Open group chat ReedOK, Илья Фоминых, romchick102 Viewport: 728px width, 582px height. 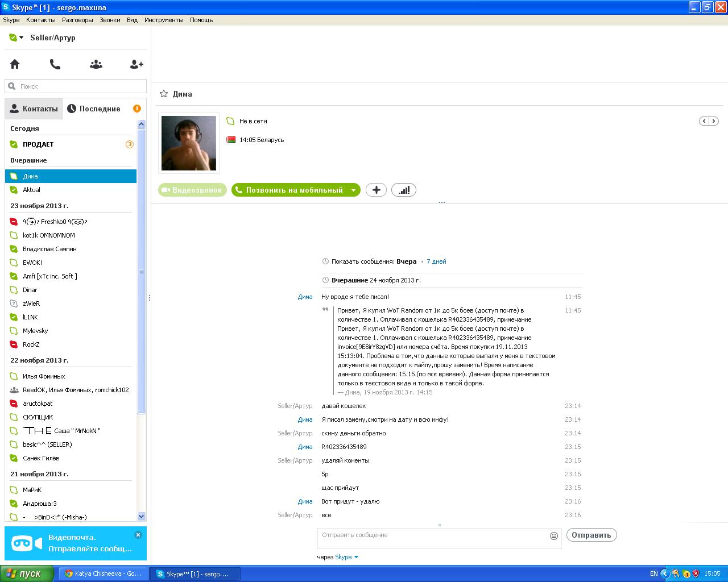(x=71, y=390)
